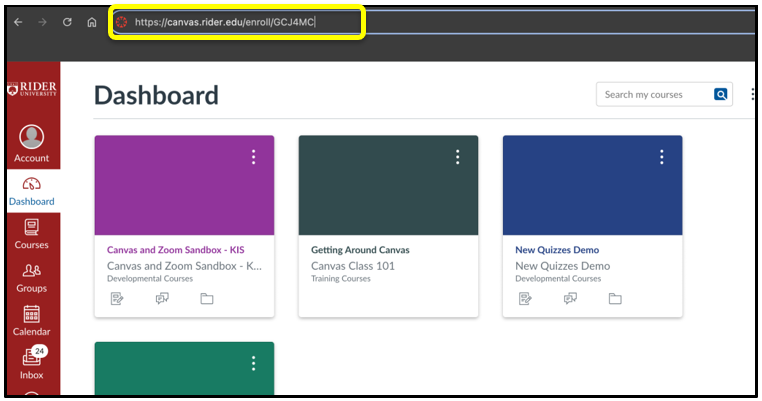This screenshot has width=762, height=401.
Task: Open options menu on Getting Around Canvas card
Action: [457, 157]
